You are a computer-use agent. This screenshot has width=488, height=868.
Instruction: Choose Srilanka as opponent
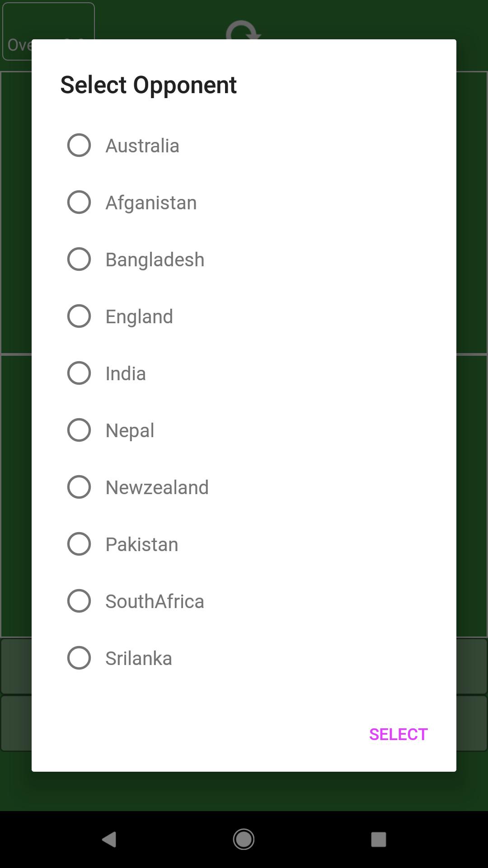coord(79,658)
